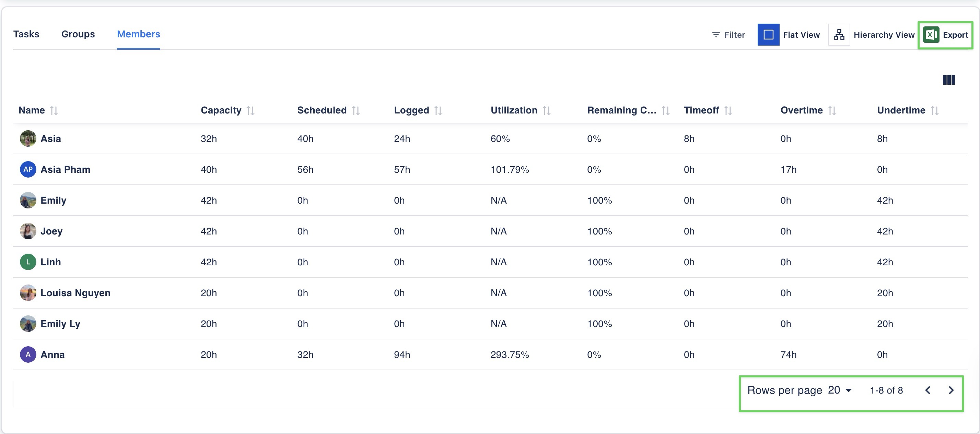
Task: Go to the next page
Action: coord(951,390)
